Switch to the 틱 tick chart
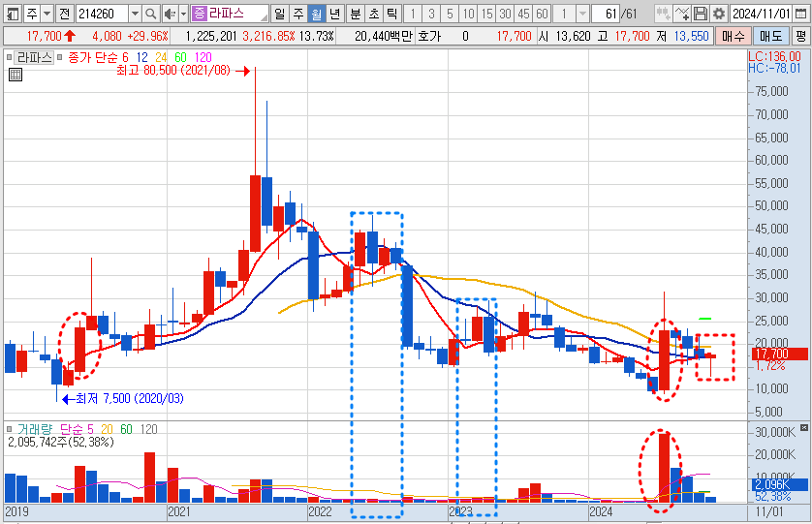812x524 pixels. (392, 14)
